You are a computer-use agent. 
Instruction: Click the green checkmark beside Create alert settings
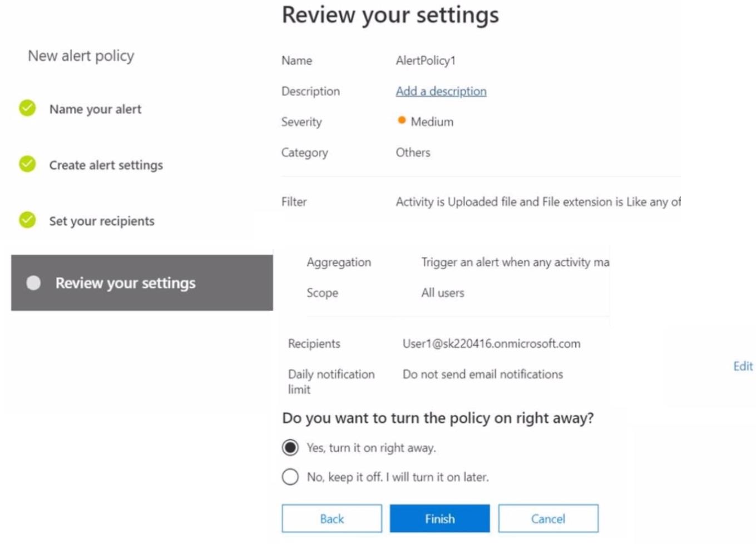coord(27,164)
